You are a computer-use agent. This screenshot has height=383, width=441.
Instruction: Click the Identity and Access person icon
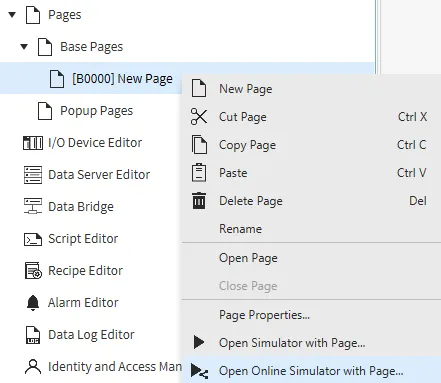(33, 367)
